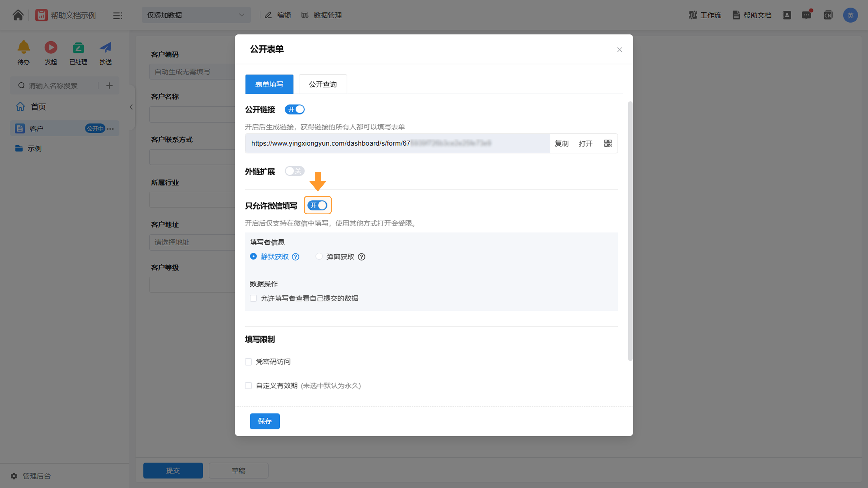
Task: Collapse the left sidebar with the chevron
Action: click(x=131, y=107)
